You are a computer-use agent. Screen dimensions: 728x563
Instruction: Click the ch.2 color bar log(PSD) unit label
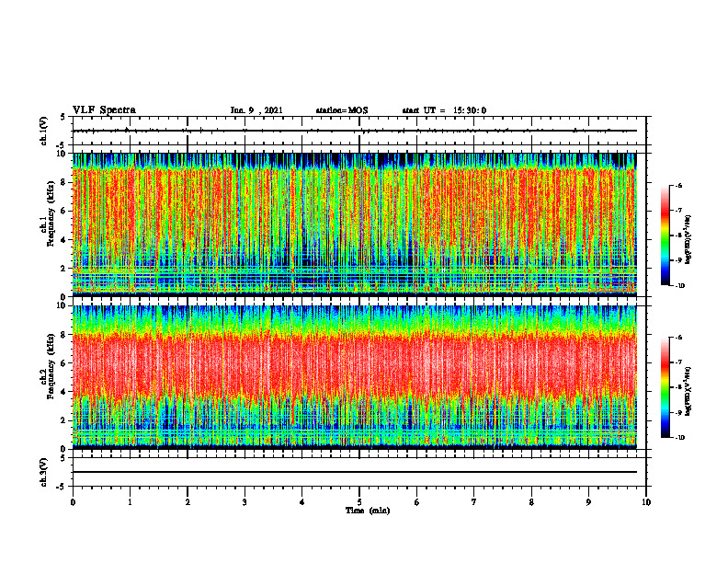(688, 392)
